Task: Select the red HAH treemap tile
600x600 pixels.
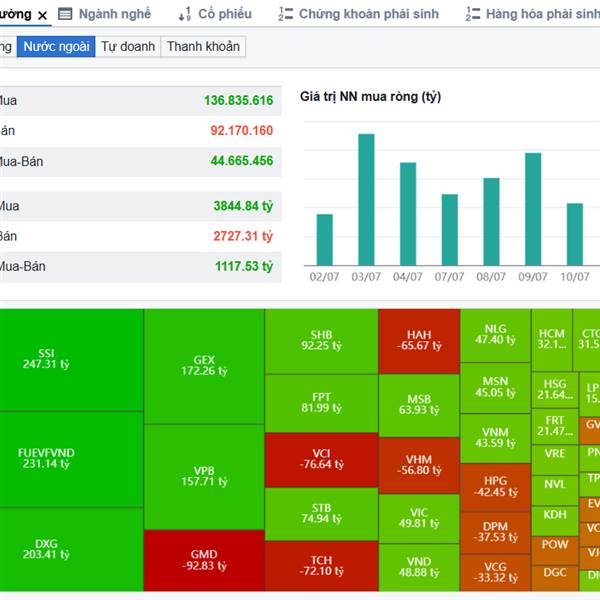Action: pos(419,341)
